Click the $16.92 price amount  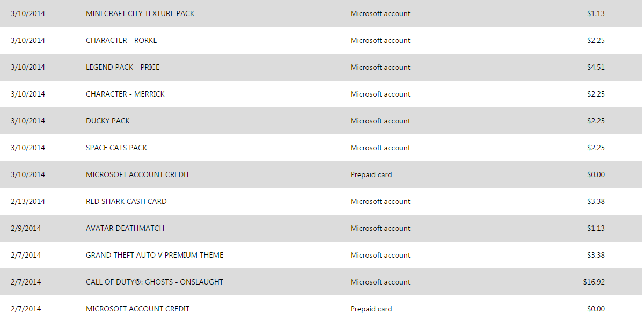594,282
